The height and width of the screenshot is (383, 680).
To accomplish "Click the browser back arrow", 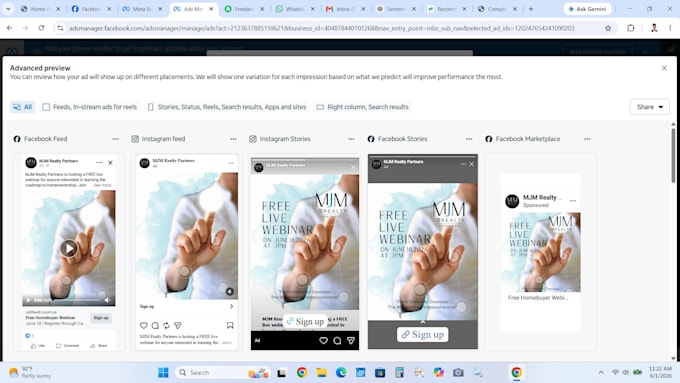I will point(10,28).
